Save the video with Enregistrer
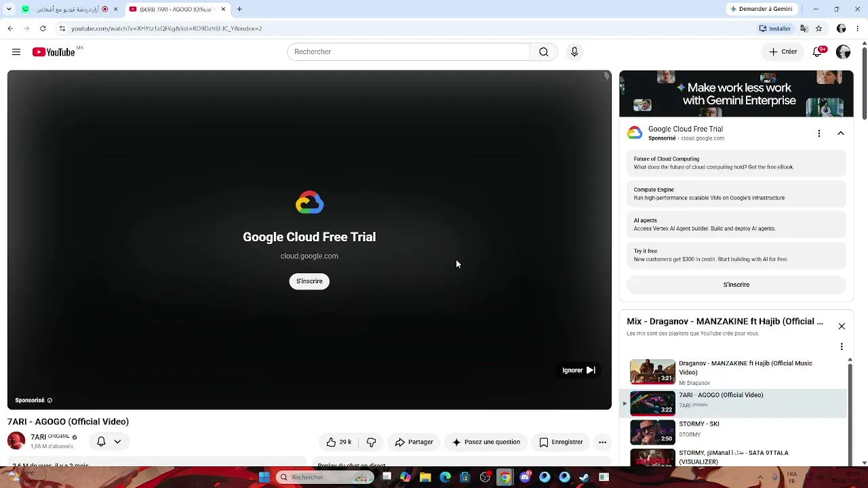Screen dimensions: 868x488 point(561,442)
